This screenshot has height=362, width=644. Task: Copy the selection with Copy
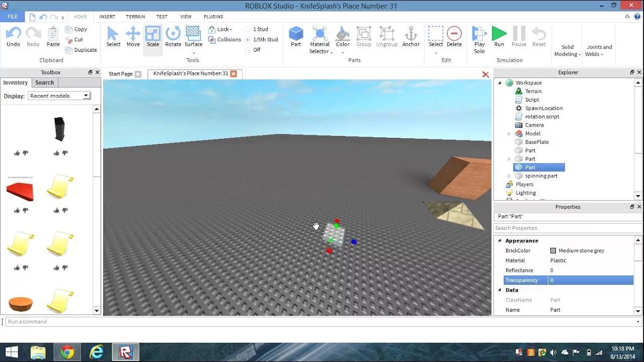tap(76, 29)
